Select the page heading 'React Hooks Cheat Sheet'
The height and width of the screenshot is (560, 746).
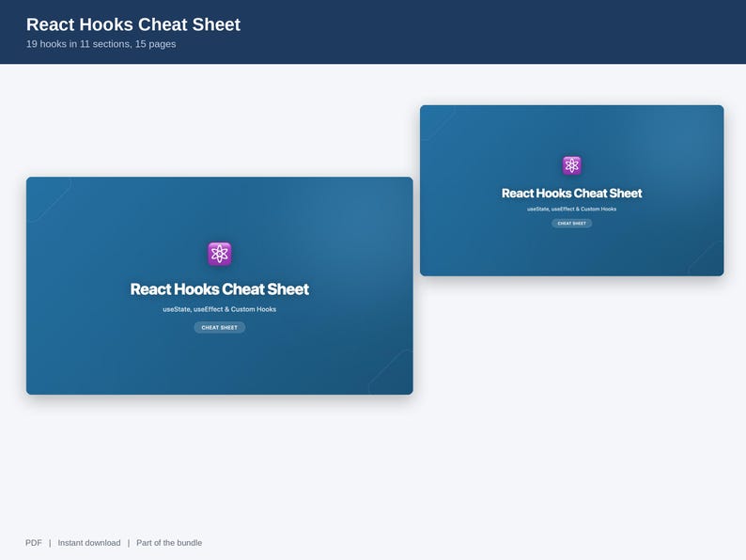tap(133, 24)
